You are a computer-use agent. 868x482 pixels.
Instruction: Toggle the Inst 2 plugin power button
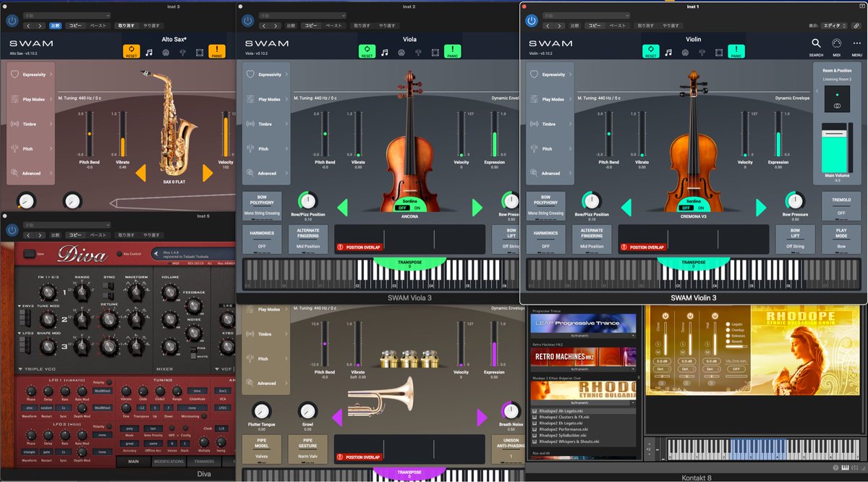point(247,21)
